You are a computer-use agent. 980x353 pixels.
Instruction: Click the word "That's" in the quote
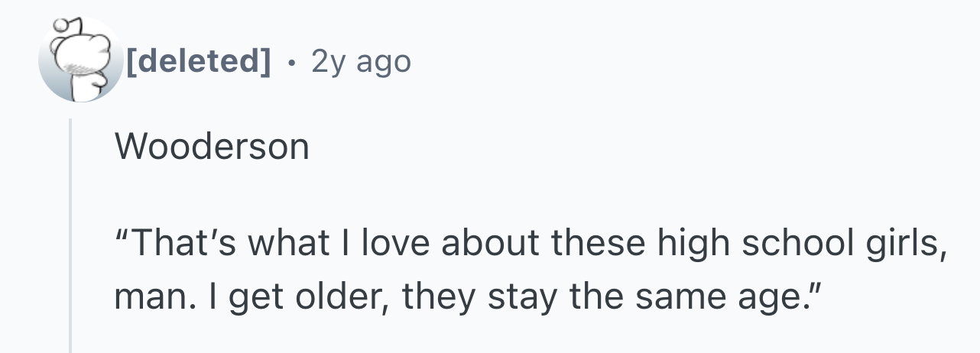click(x=173, y=244)
